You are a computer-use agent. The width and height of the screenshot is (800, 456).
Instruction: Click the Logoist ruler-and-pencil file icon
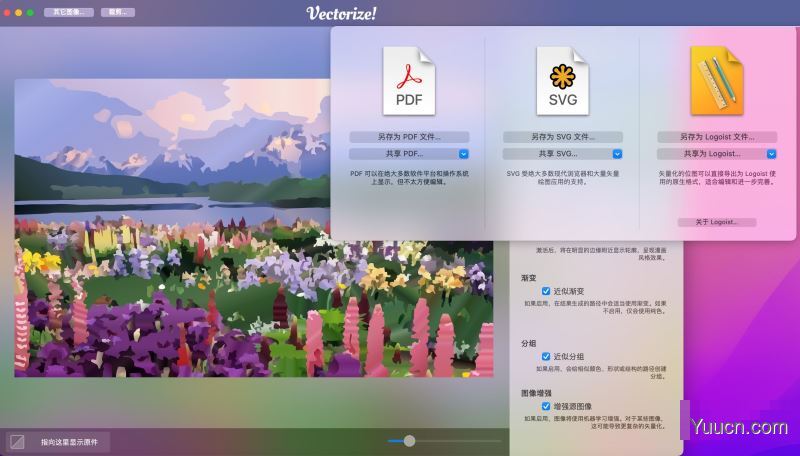click(717, 81)
